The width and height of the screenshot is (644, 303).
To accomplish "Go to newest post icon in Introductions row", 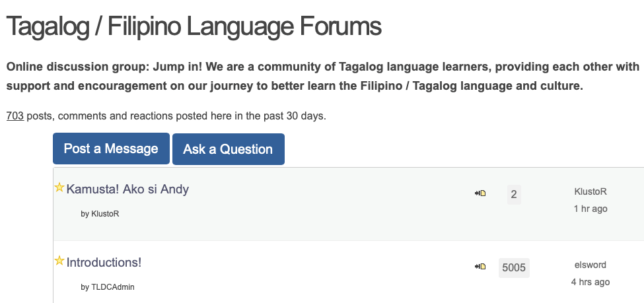I will tap(480, 267).
